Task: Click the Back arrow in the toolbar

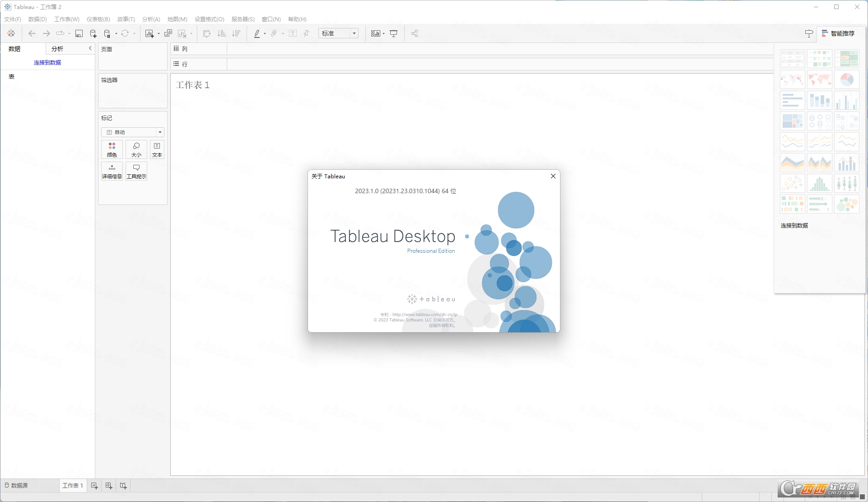Action: (32, 33)
